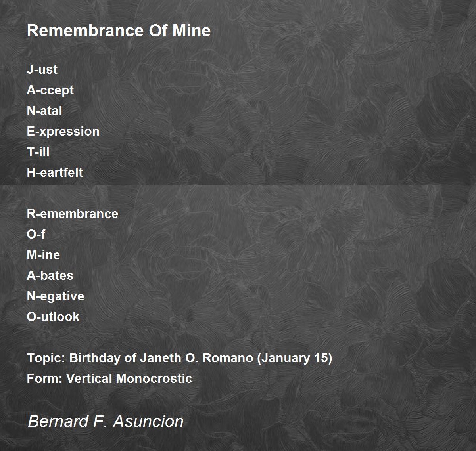The image size is (476, 451).
Task: Click the O-f line
Action: (x=36, y=234)
